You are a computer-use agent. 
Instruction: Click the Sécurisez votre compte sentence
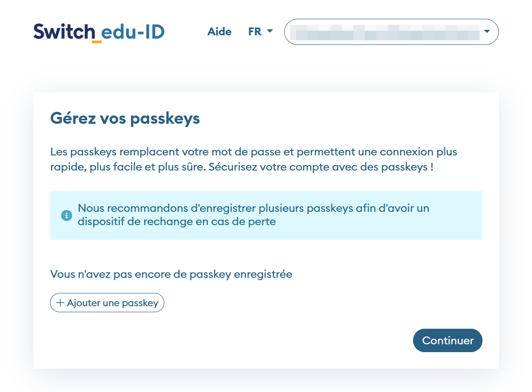click(x=321, y=167)
